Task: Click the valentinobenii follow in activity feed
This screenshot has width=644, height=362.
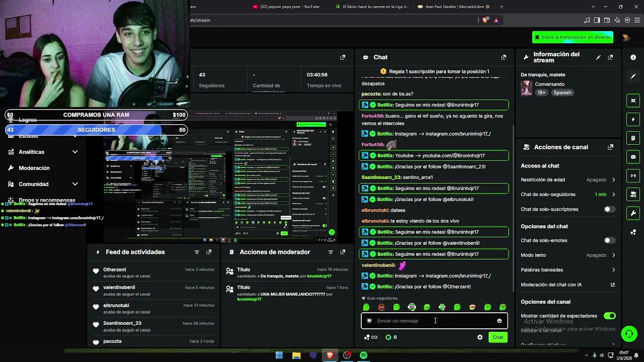Action: [x=154, y=291]
